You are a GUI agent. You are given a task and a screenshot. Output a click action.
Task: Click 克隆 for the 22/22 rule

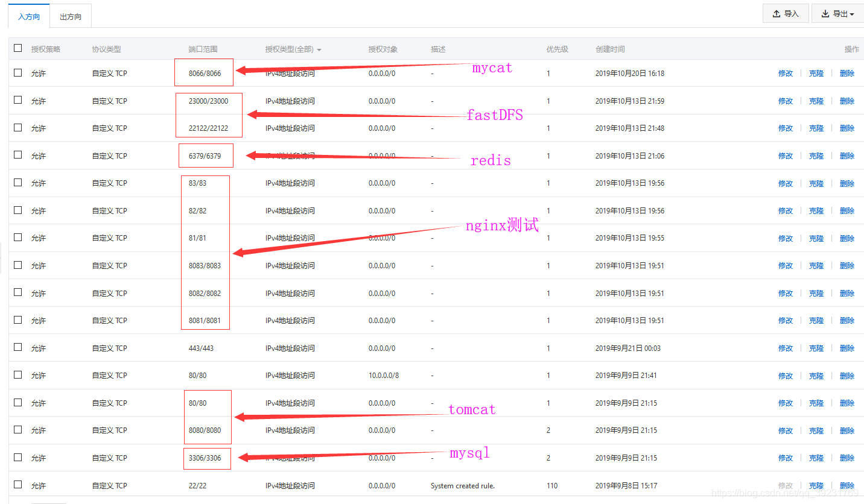click(x=816, y=486)
